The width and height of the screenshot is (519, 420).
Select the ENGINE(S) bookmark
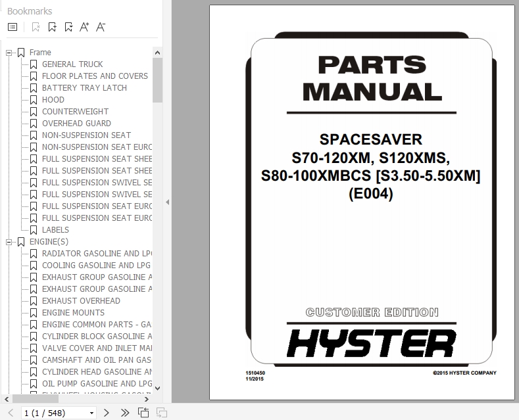49,242
